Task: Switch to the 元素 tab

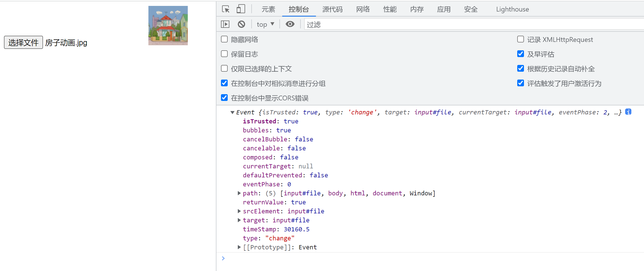Action: coord(268,9)
